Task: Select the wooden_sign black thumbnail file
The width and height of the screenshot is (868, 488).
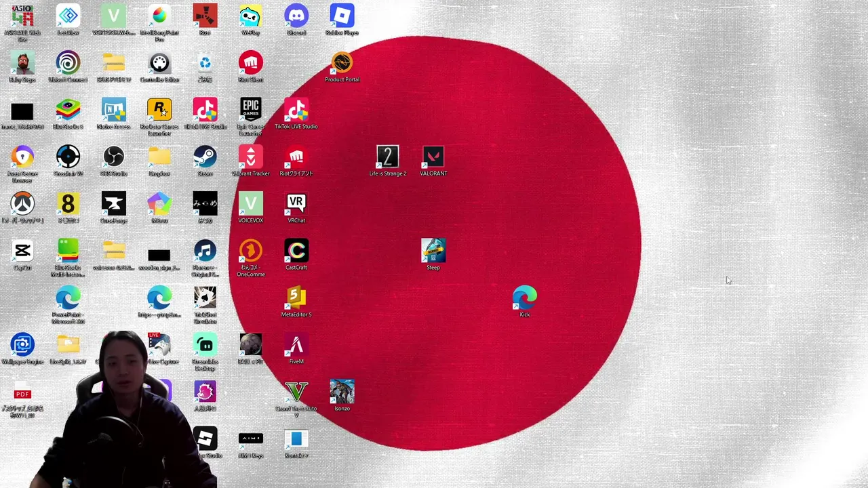Action: tap(159, 255)
